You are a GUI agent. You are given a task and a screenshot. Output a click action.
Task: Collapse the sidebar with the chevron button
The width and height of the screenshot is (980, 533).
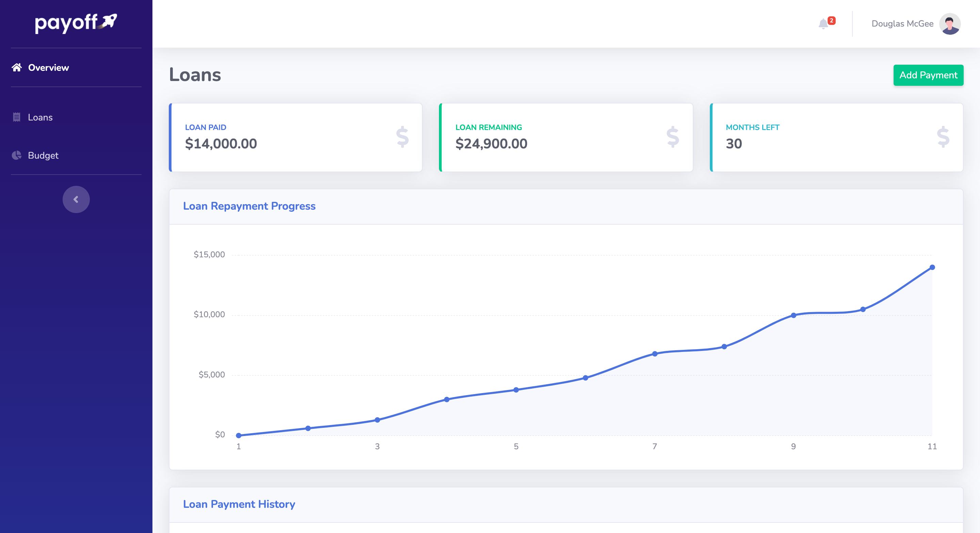76,199
